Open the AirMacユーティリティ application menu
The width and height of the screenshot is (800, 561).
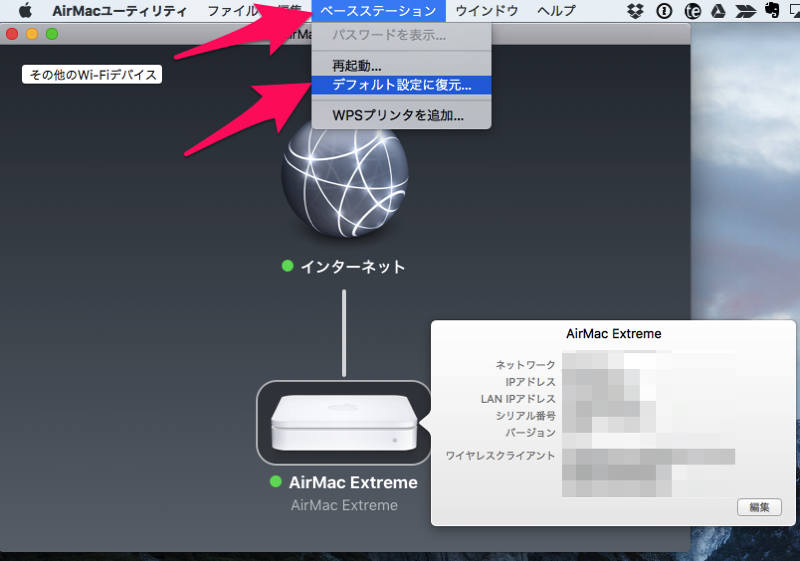tap(119, 11)
